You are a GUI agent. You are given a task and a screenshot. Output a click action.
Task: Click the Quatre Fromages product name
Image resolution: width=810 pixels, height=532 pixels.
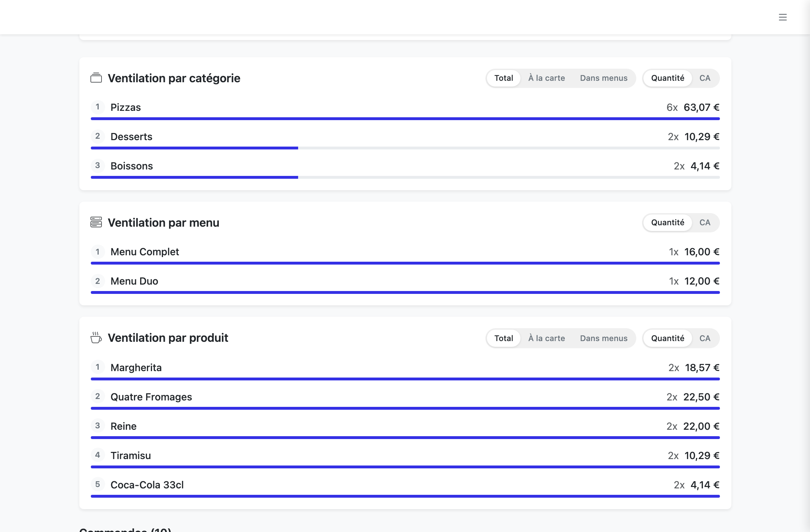[151, 397]
